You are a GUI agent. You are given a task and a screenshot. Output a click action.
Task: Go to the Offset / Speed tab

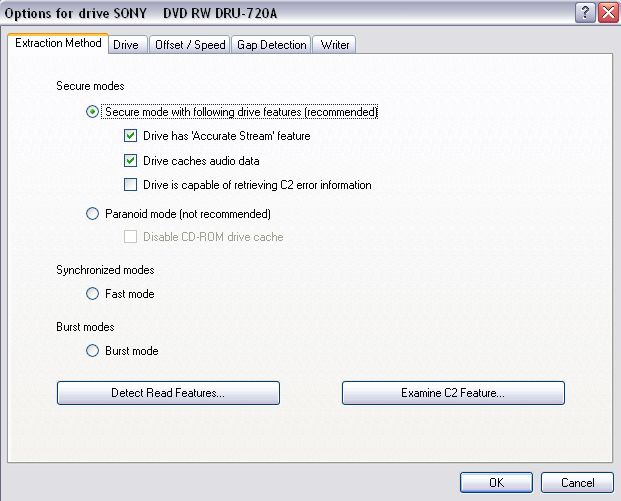click(x=190, y=45)
